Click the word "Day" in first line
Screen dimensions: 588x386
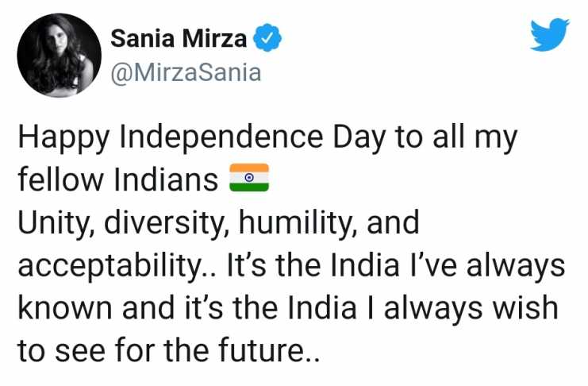point(359,138)
